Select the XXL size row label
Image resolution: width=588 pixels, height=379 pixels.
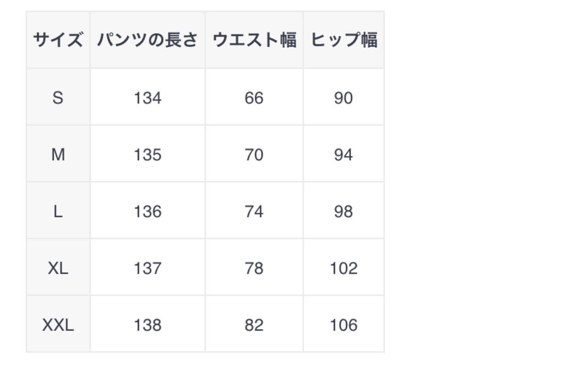click(x=58, y=325)
